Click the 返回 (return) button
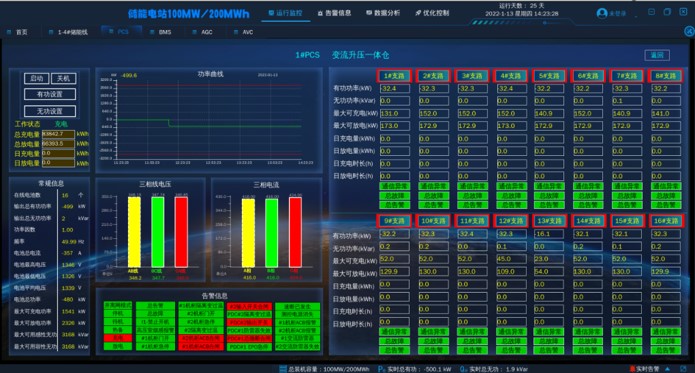 pyautogui.click(x=657, y=55)
